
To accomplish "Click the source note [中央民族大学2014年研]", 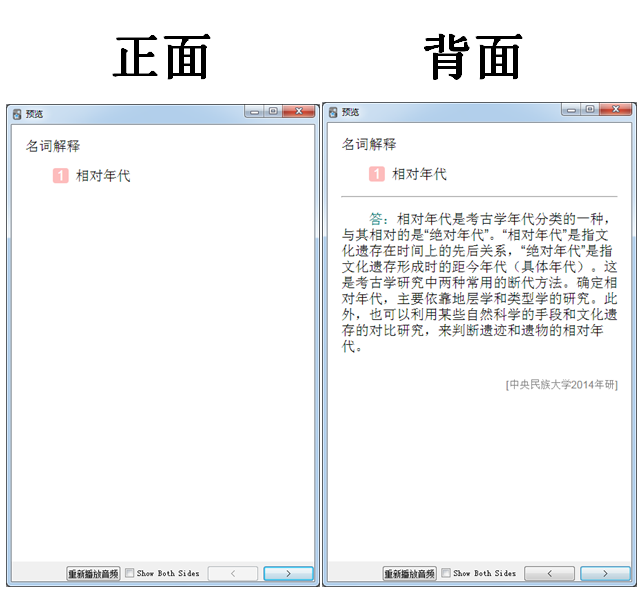I will 562,385.
